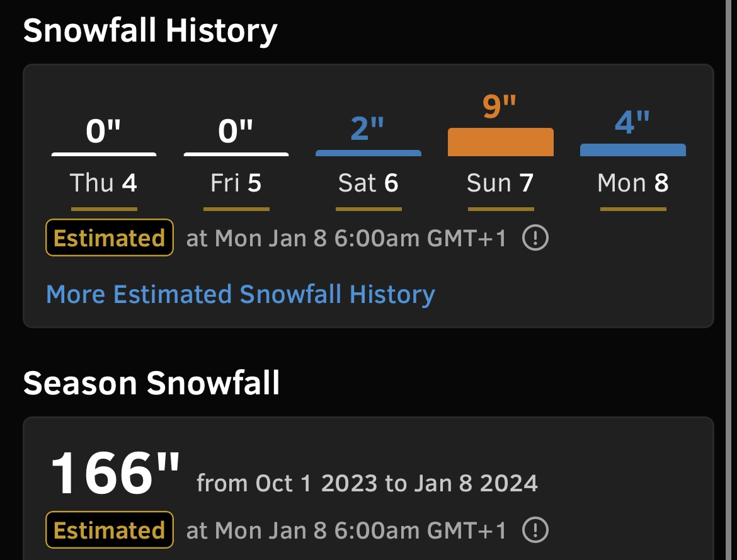This screenshot has height=560, width=737.
Task: Select Thu 4 day label
Action: (103, 183)
